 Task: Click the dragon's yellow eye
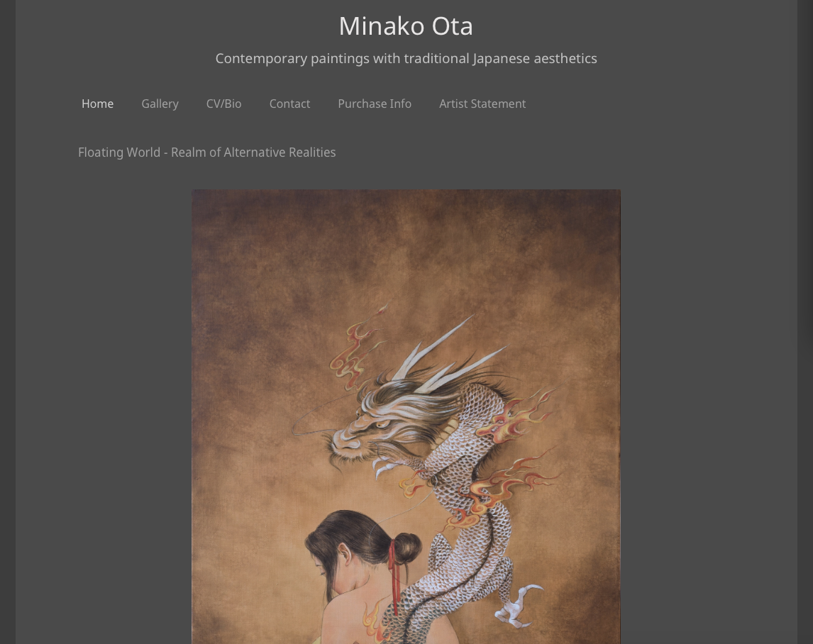point(382,424)
